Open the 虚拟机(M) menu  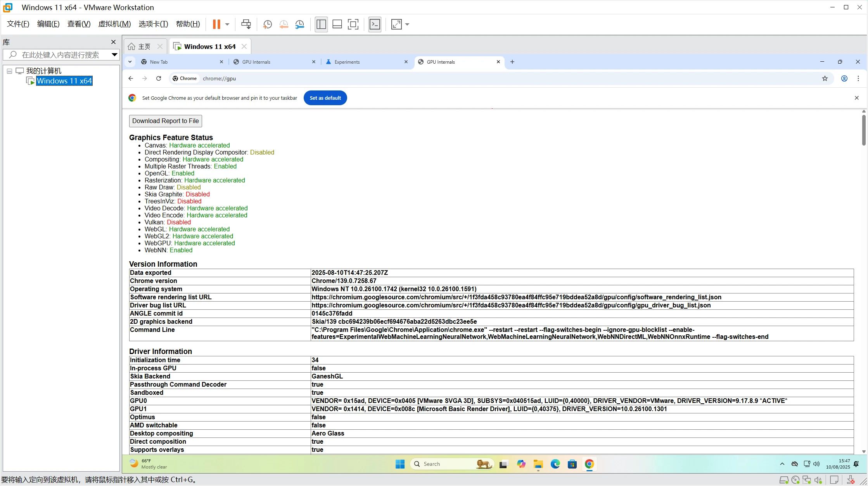(114, 24)
